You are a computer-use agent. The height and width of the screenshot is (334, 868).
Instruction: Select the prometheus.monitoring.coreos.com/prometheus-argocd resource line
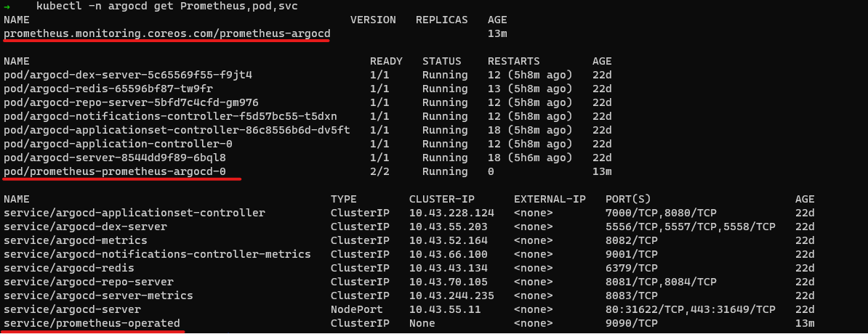point(166,33)
